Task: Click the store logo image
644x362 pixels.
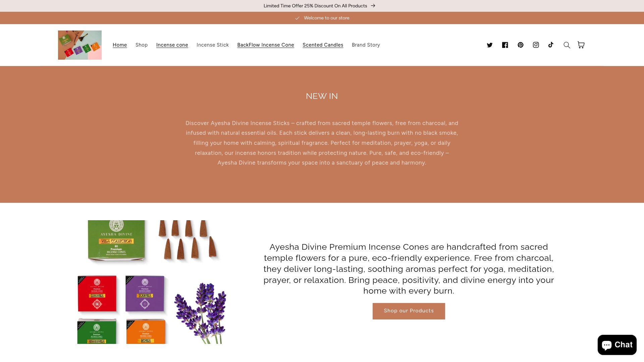Action: [x=80, y=45]
